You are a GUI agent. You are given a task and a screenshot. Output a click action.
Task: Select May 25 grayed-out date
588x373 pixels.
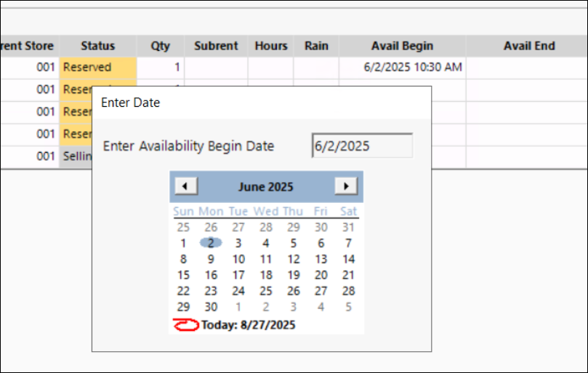pyautogui.click(x=183, y=228)
